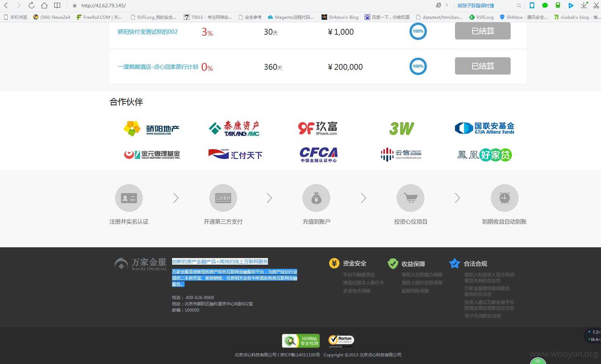Screen dimensions: 601x364
Task: Click the 合法合规 blue star icon
Action: 454,263
